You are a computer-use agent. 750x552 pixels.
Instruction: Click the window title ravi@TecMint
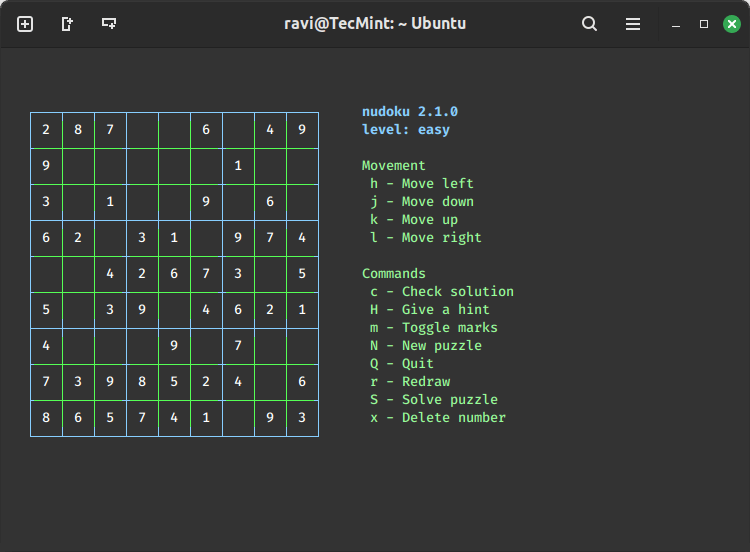[x=375, y=24]
